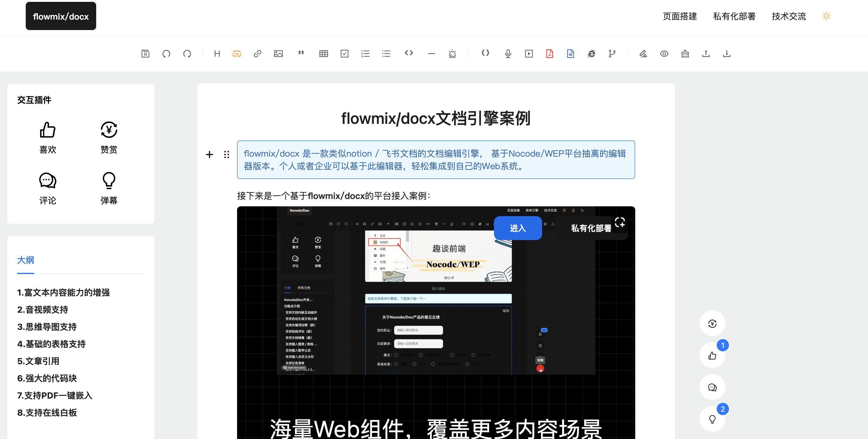This screenshot has width=868, height=439.
Task: Click the plus icon to add a block
Action: 209,155
